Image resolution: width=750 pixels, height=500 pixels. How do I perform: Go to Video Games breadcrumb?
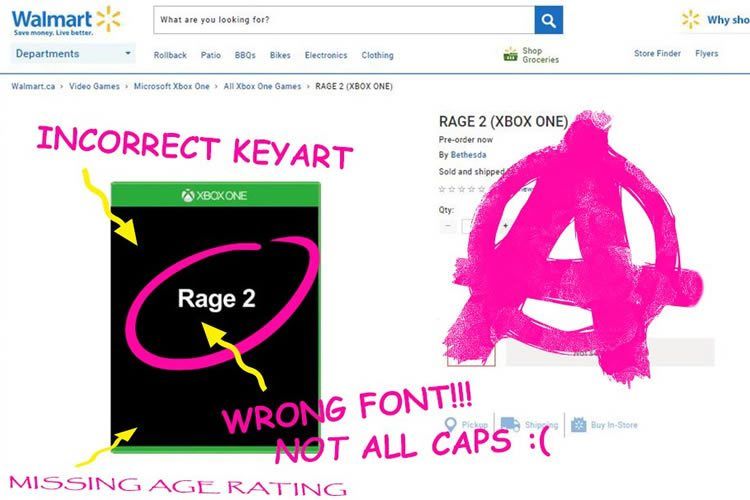pos(94,86)
